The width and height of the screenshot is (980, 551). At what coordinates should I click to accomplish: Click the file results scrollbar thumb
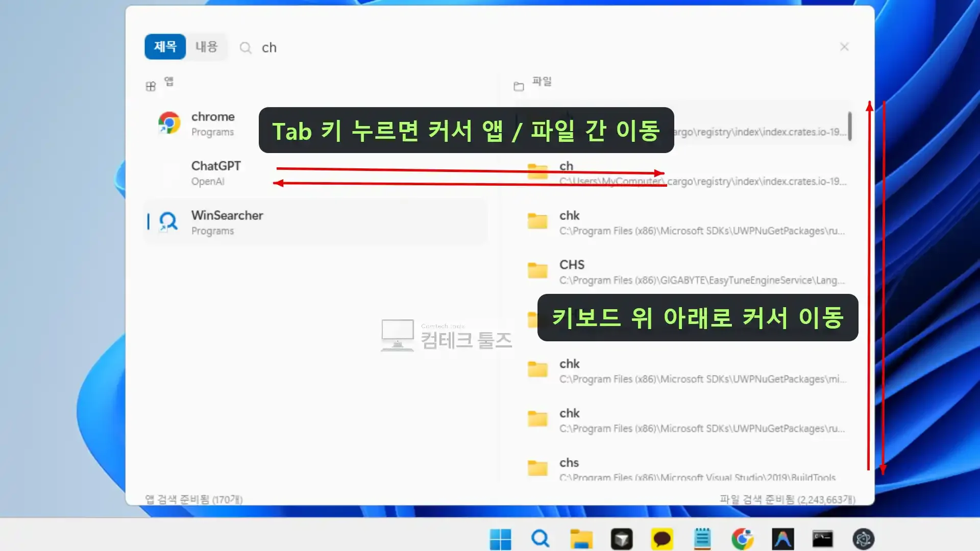pos(850,126)
